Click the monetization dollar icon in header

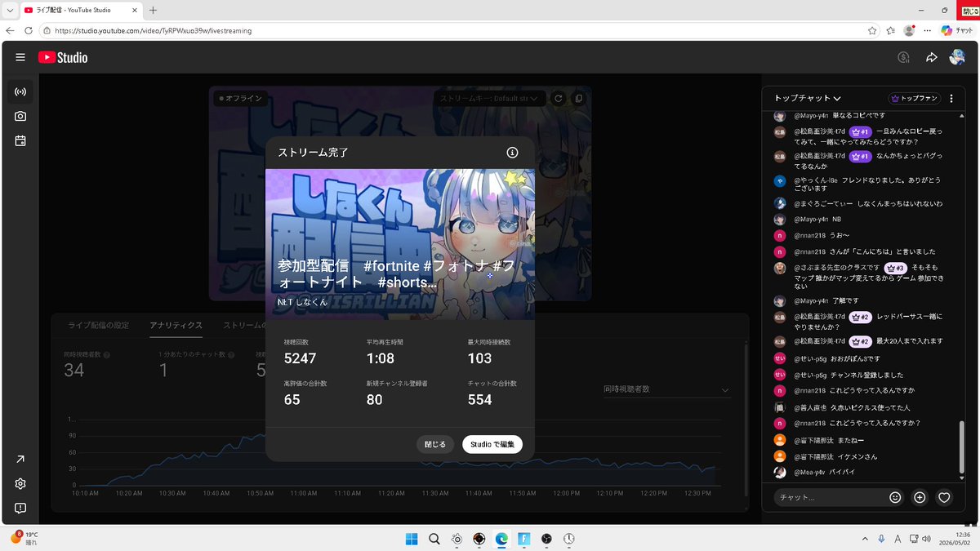(903, 57)
